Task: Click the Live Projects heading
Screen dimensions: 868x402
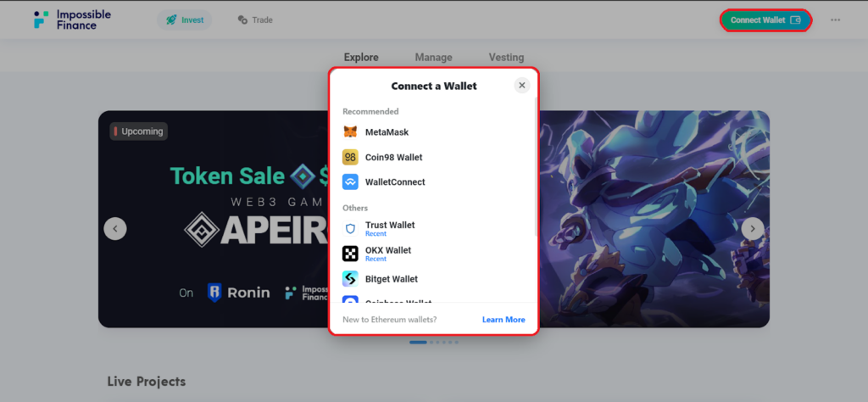Action: click(x=146, y=382)
